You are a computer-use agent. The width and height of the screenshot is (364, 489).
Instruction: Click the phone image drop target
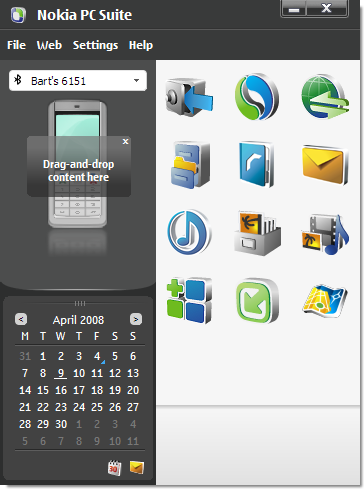[x=77, y=164]
